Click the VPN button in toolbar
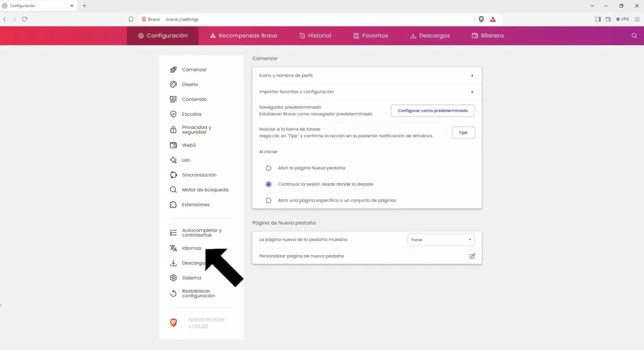 pos(623,20)
